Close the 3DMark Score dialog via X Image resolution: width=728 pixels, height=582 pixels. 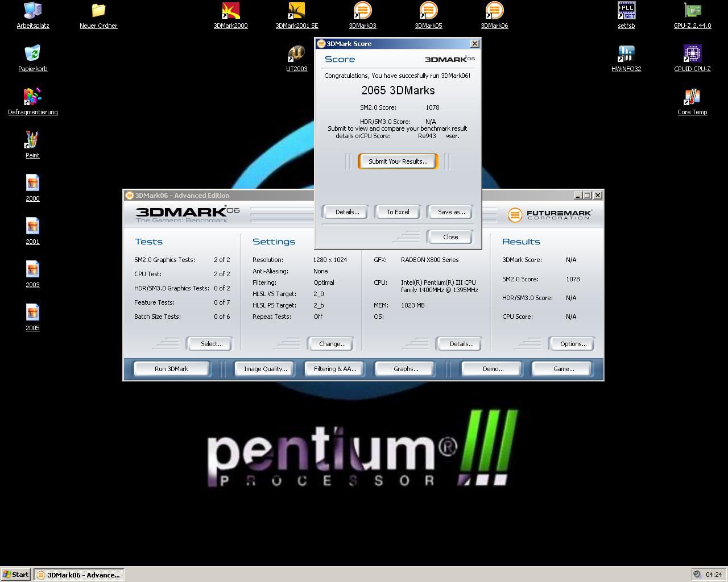point(475,44)
